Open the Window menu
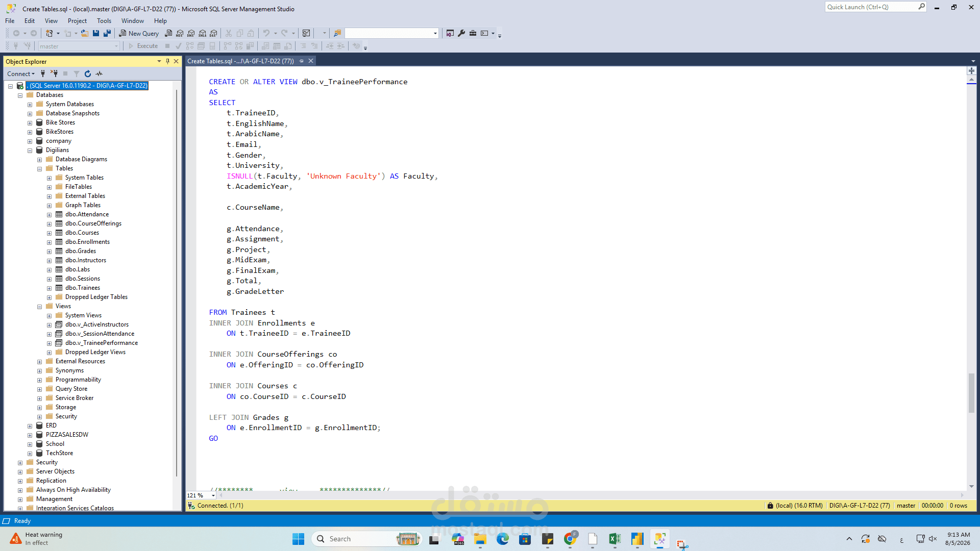Viewport: 980px width, 551px height. tap(133, 21)
